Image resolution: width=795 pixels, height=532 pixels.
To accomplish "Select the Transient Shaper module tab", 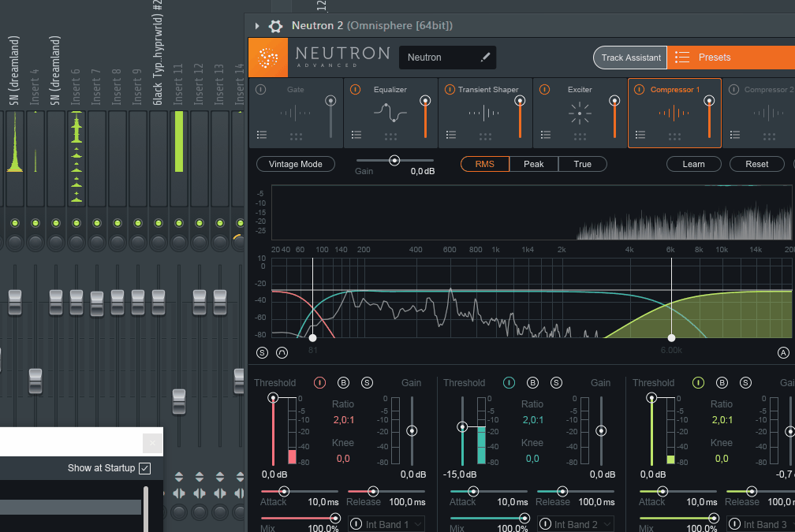I will click(x=485, y=113).
